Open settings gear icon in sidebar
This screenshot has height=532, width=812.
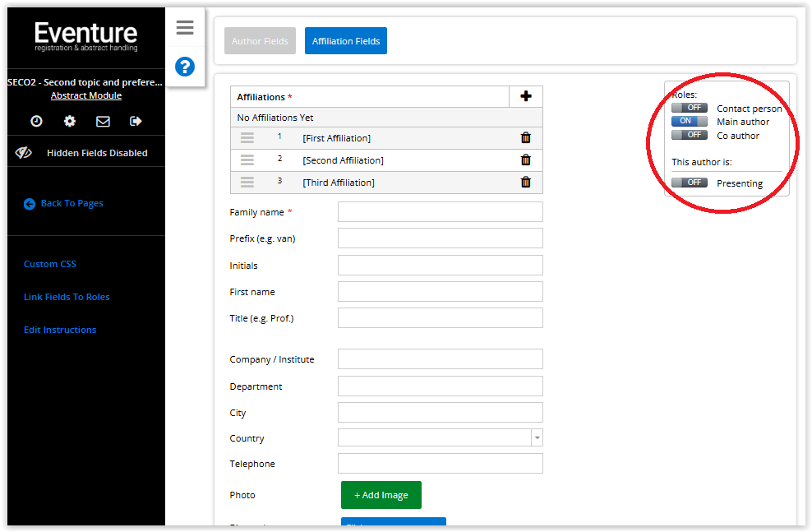coord(70,121)
